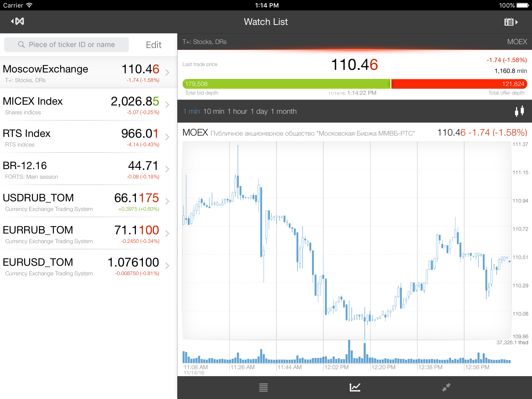
Task: Switch to 1 day chart tab
Action: pos(259,111)
